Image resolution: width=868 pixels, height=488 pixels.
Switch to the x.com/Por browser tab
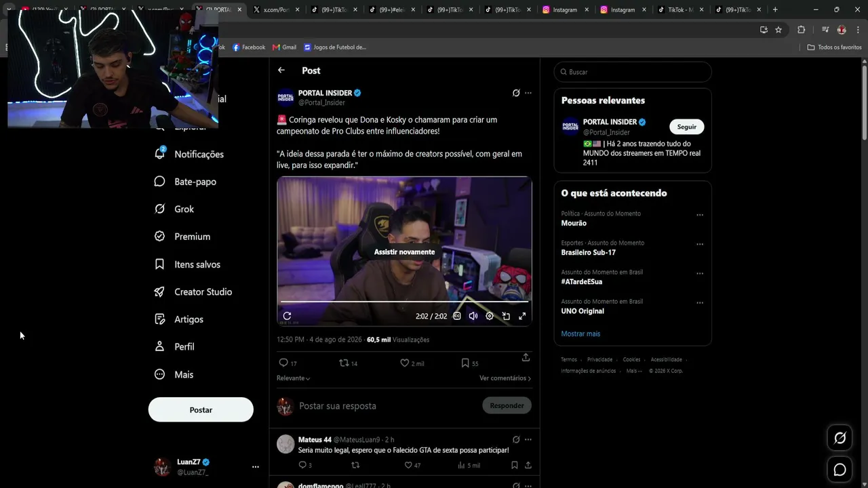coord(277,9)
